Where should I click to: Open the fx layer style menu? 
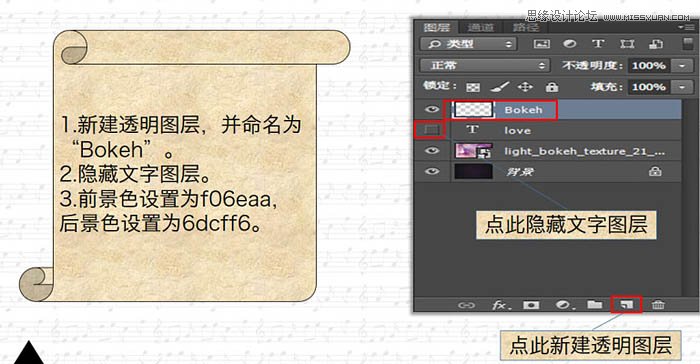click(x=501, y=305)
